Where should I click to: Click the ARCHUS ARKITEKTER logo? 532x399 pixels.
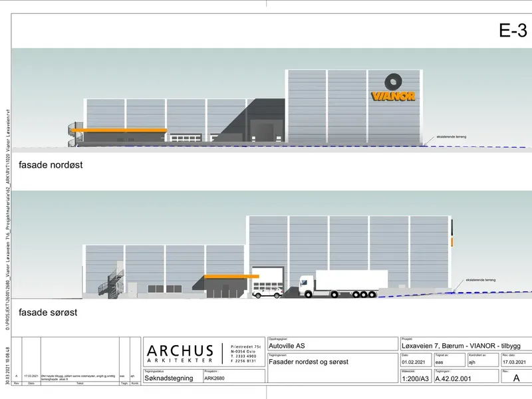coord(180,354)
